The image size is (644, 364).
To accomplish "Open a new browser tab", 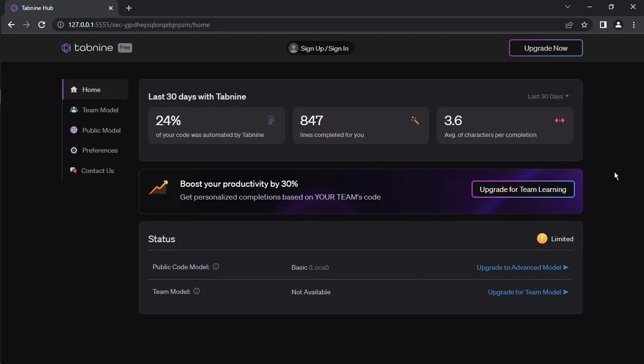I will (x=129, y=8).
